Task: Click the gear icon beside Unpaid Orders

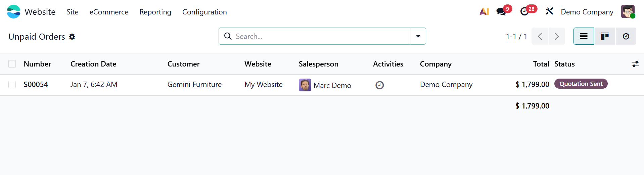Action: coord(72,37)
